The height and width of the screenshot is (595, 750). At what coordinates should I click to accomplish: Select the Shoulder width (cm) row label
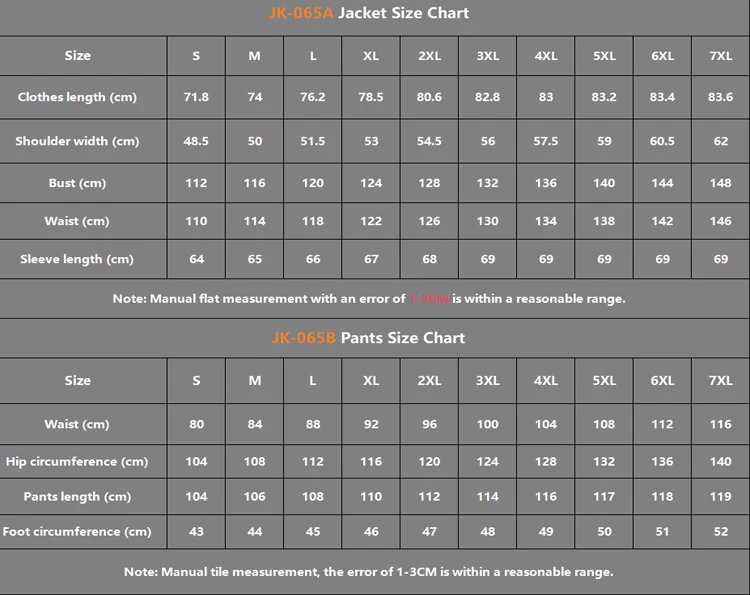point(77,141)
